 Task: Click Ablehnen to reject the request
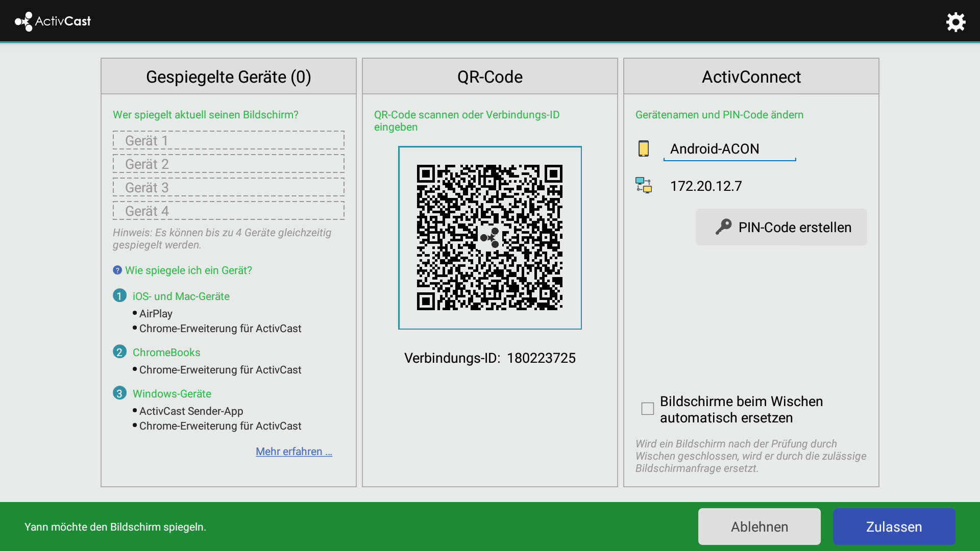coord(759,526)
